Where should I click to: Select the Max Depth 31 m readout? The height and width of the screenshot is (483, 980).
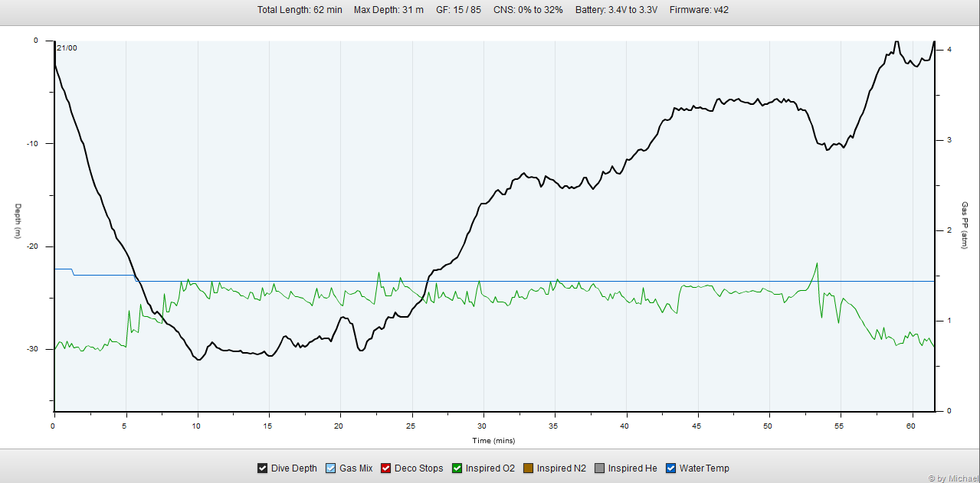(388, 10)
